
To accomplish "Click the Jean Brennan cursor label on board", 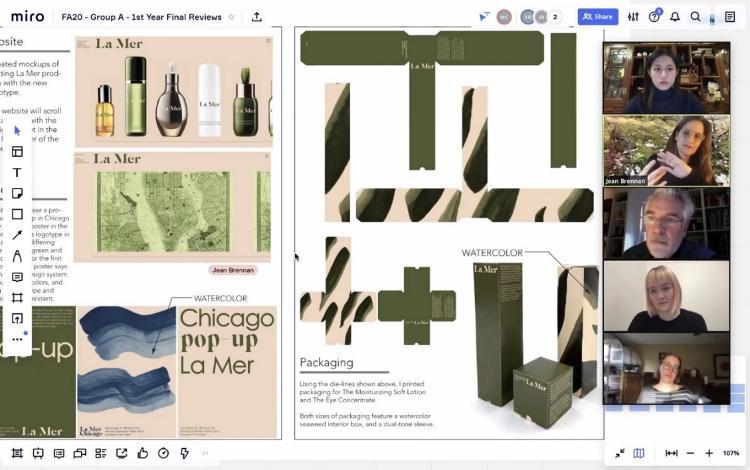I will pyautogui.click(x=233, y=270).
